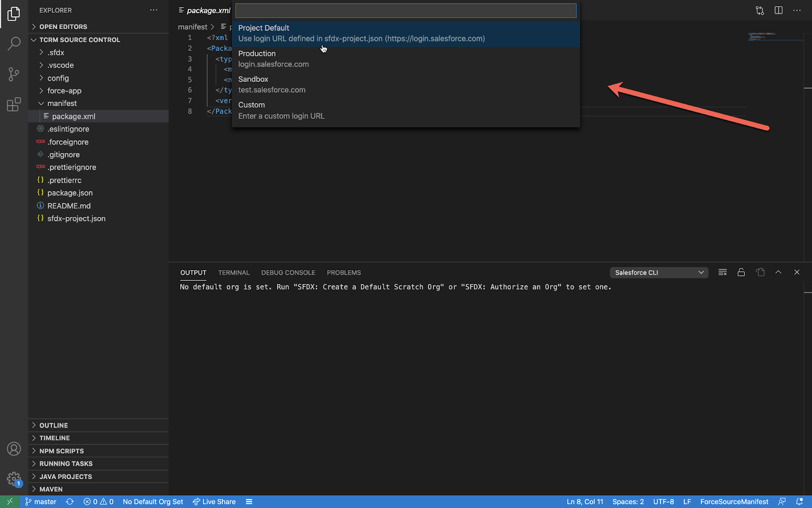Switch to the Debug Console tab
The height and width of the screenshot is (508, 812).
point(288,273)
